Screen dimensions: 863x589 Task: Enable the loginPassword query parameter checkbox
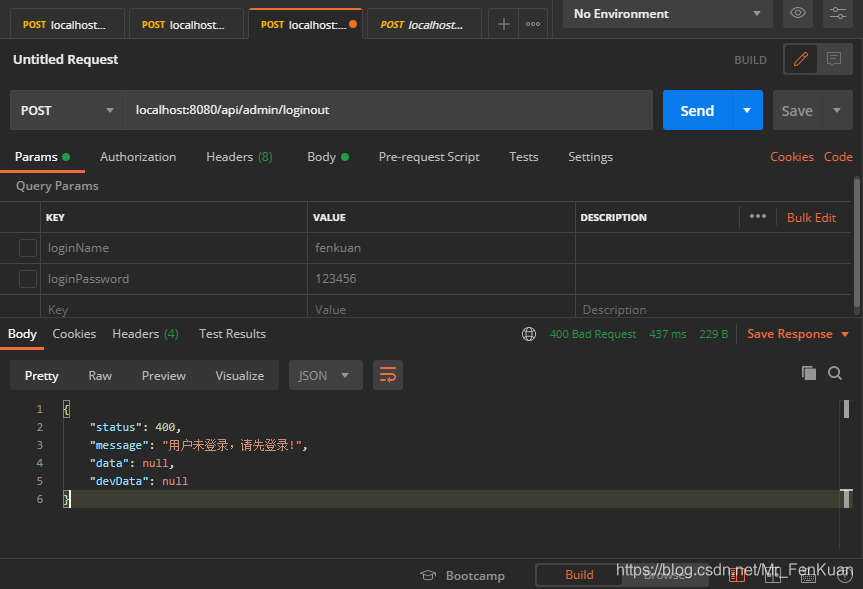click(28, 278)
